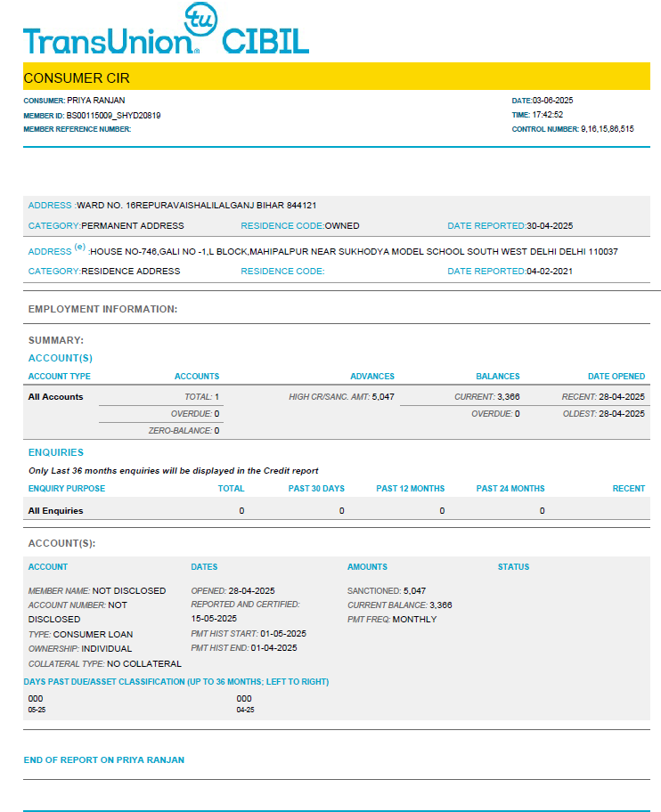Image resolution: width=661 pixels, height=812 pixels.
Task: Click reported and certified date 15-05-2025
Action: [x=214, y=619]
